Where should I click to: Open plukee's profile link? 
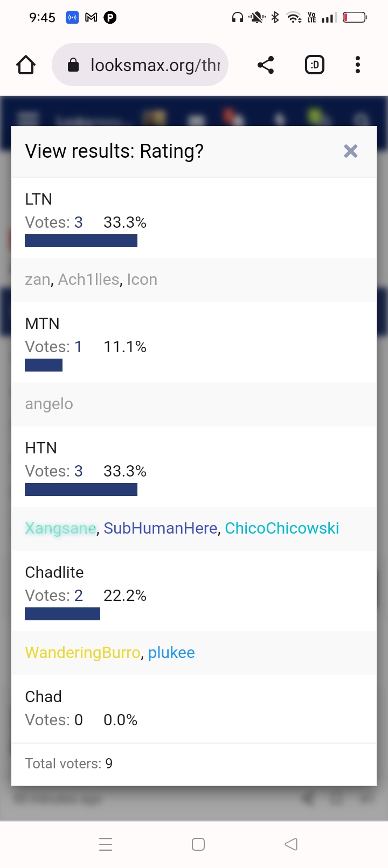coord(171,653)
